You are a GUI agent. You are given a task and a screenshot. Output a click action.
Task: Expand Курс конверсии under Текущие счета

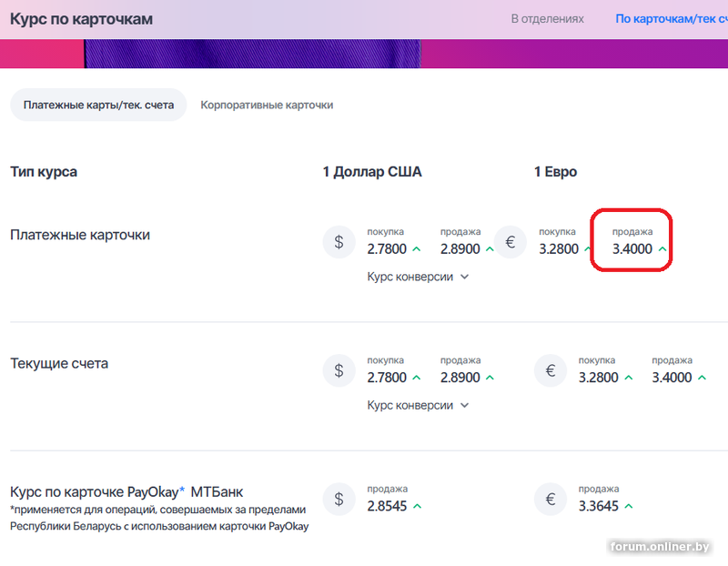tap(418, 405)
